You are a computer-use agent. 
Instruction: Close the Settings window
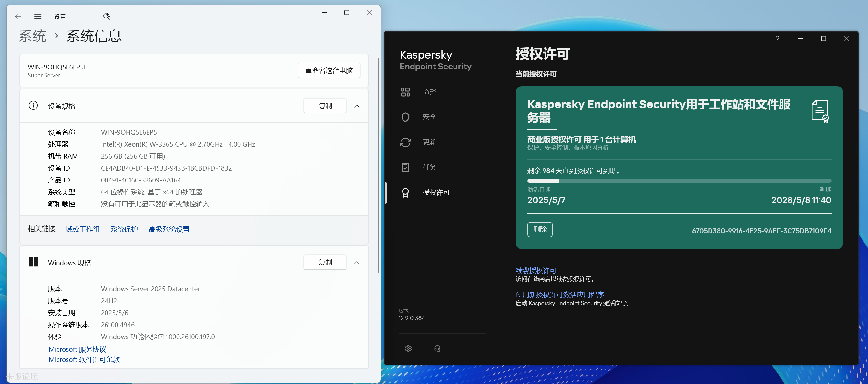tap(369, 13)
